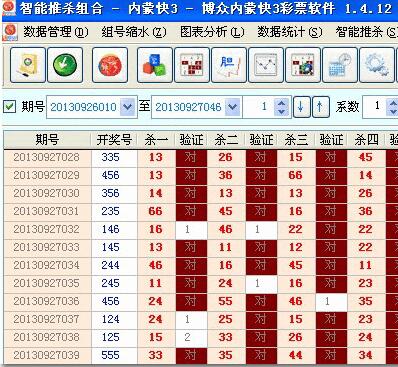Select row 20130927036
Image resolution: width=398 pixels, height=367 pixels.
(201, 301)
